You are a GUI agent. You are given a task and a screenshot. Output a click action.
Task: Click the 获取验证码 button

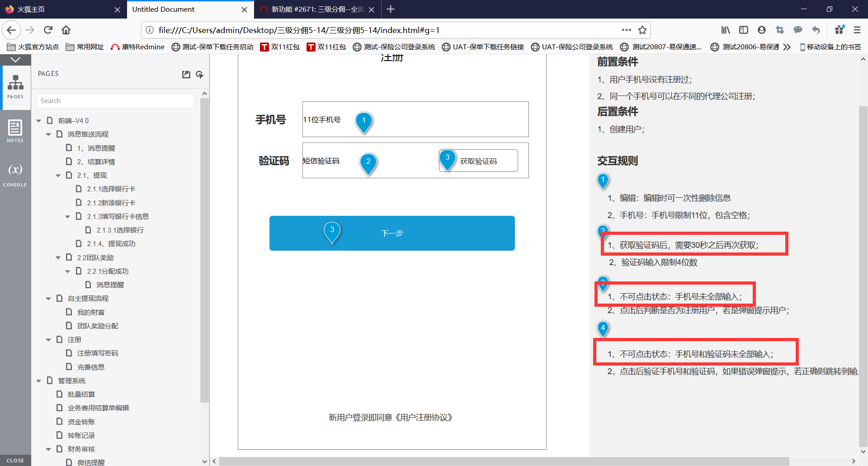pyautogui.click(x=478, y=161)
